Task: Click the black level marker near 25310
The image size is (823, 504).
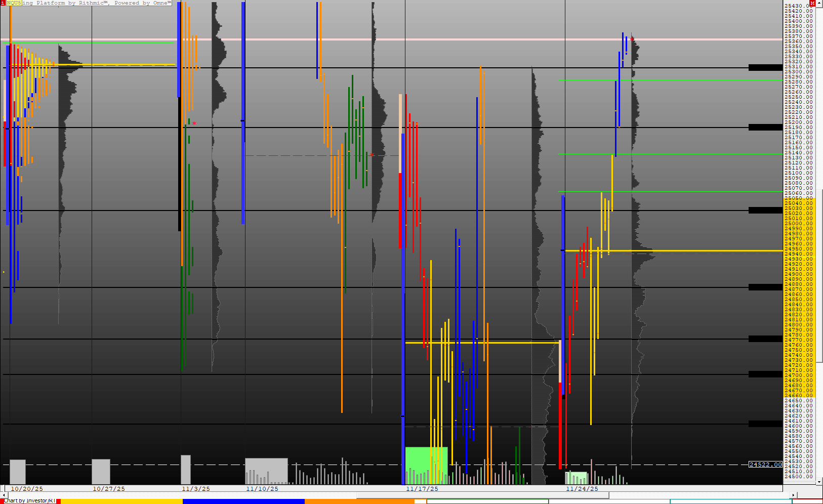Action: pyautogui.click(x=765, y=67)
